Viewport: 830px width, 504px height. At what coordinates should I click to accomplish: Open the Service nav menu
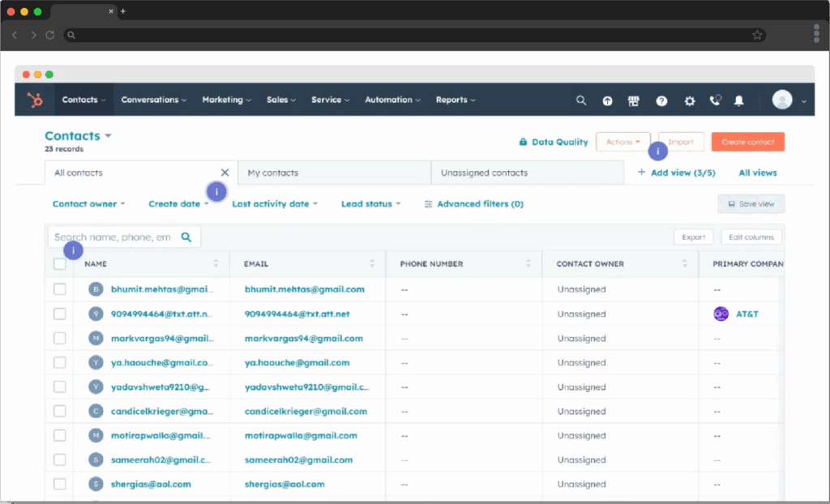click(x=331, y=100)
